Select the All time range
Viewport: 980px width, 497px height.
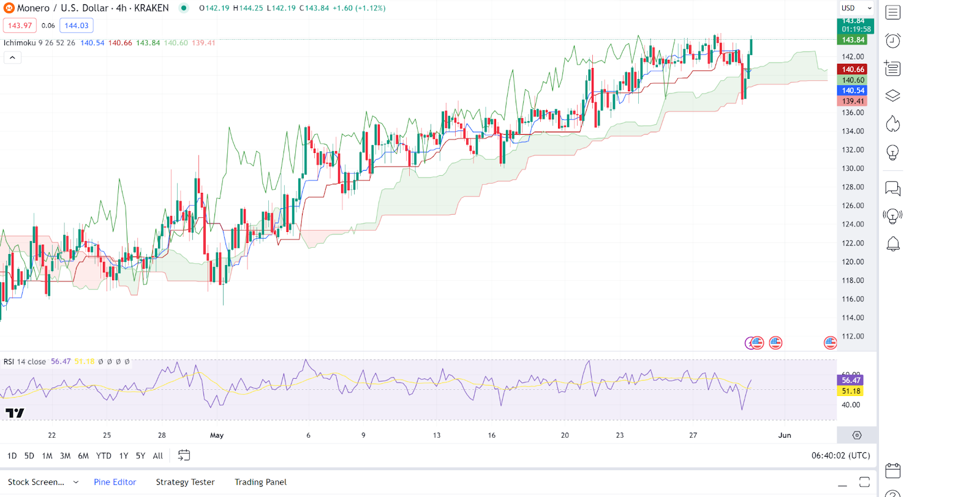[157, 456]
